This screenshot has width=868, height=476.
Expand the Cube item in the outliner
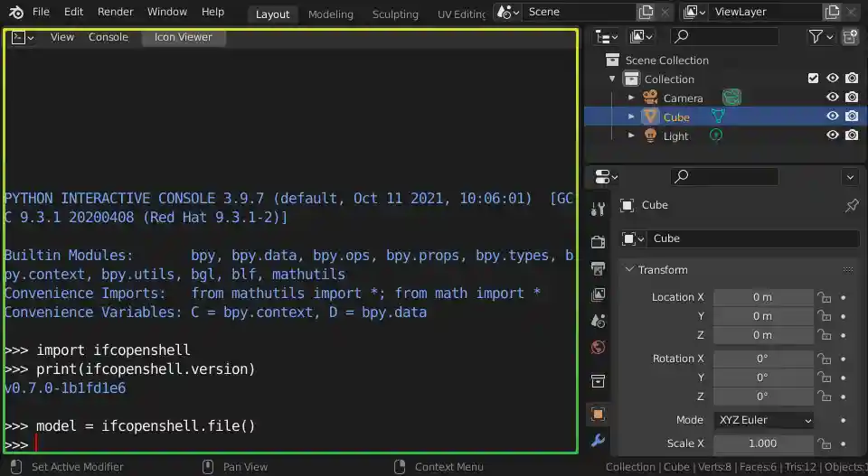pyautogui.click(x=631, y=117)
